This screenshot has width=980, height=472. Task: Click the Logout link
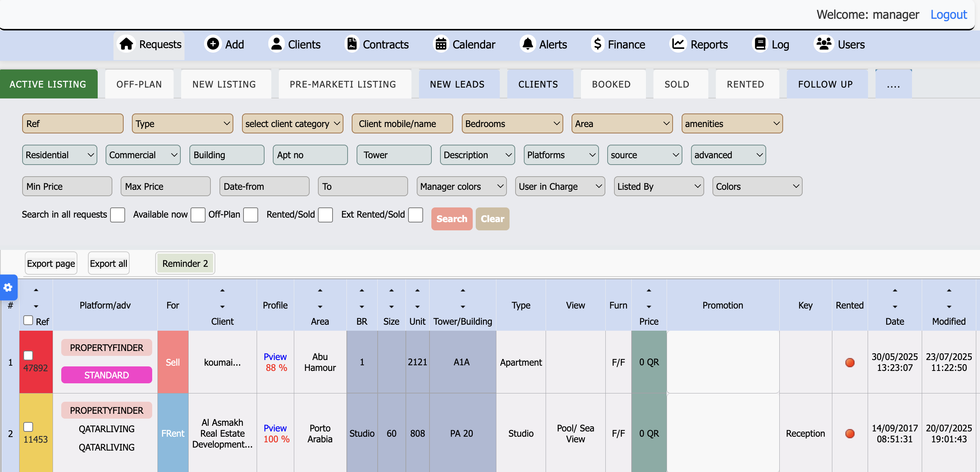(x=949, y=14)
